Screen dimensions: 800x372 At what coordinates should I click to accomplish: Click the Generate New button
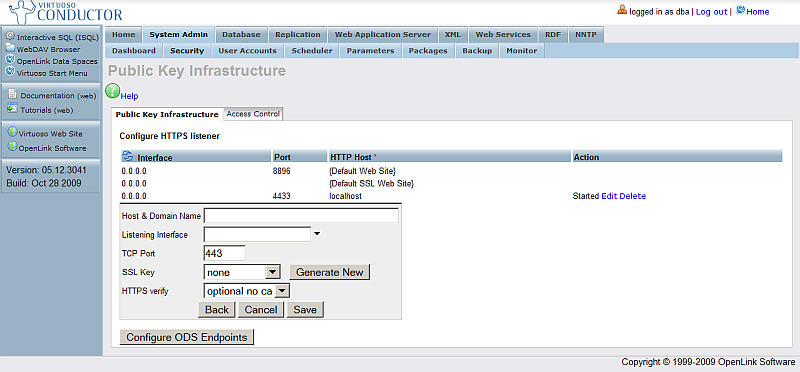click(330, 272)
